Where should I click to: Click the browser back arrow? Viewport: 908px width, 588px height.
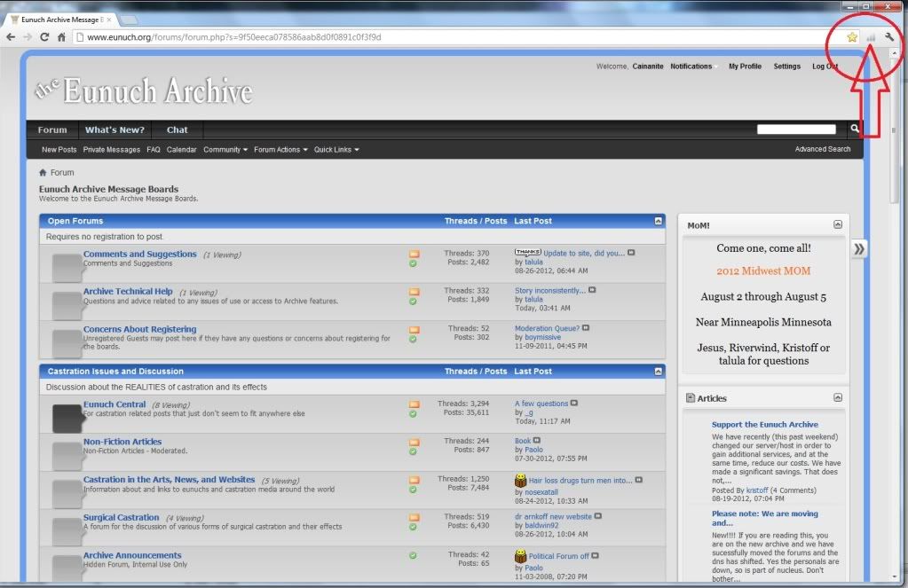coord(11,37)
